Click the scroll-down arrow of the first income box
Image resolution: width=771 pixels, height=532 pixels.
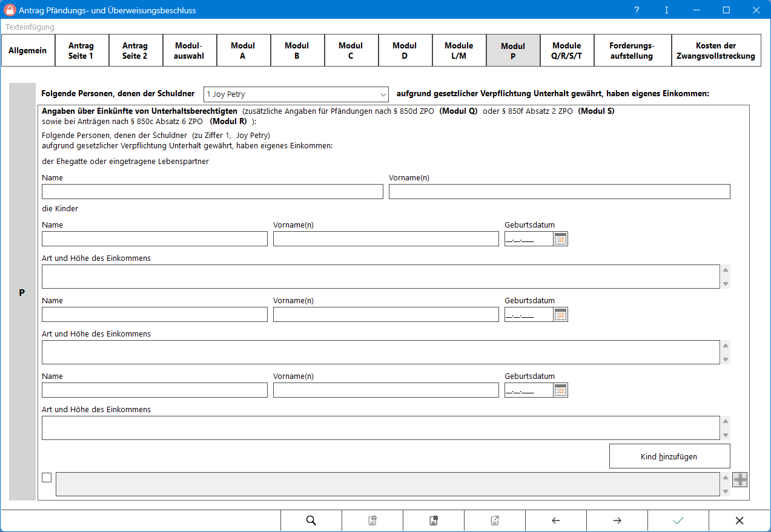pyautogui.click(x=726, y=283)
